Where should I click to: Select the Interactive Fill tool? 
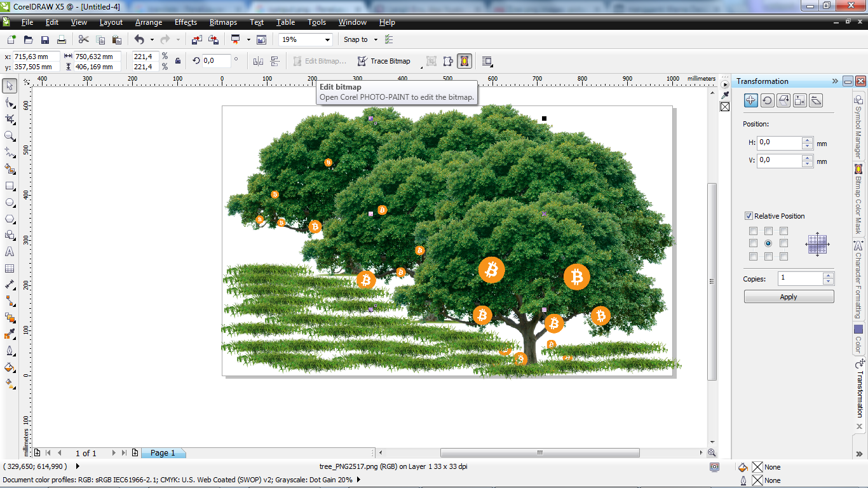pyautogui.click(x=10, y=367)
